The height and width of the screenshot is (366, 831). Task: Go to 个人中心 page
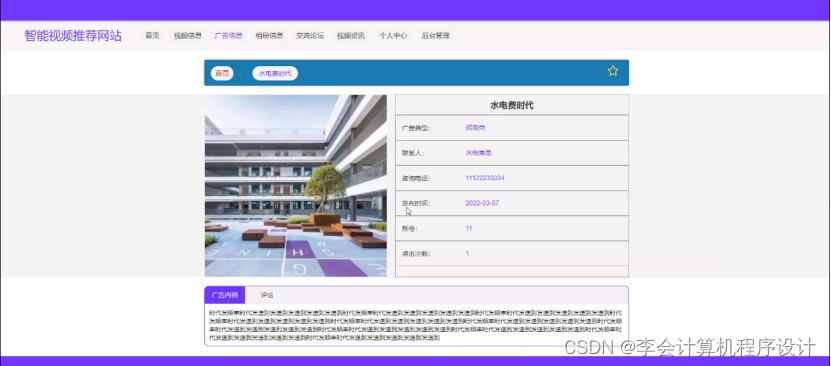pyautogui.click(x=393, y=35)
